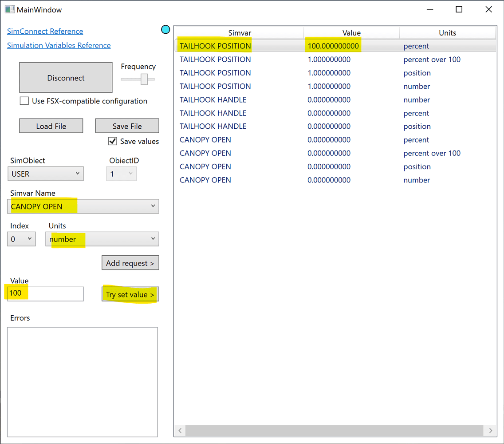
Task: Expand the Simvar Name combo box
Action: click(x=83, y=206)
